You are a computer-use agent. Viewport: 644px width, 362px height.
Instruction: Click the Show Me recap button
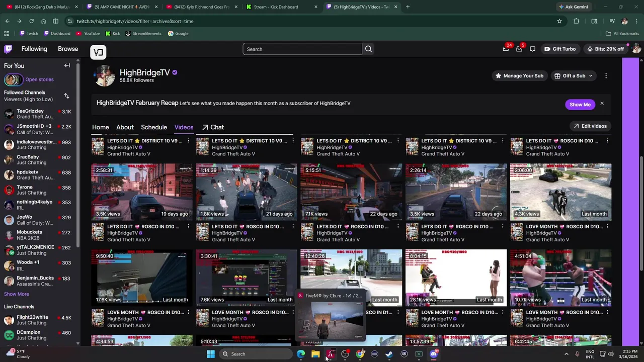point(580,104)
